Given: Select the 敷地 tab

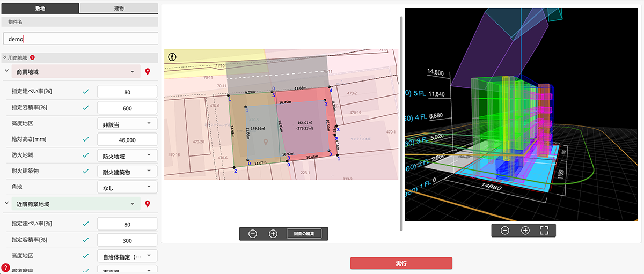Looking at the screenshot, I should tap(40, 9).
